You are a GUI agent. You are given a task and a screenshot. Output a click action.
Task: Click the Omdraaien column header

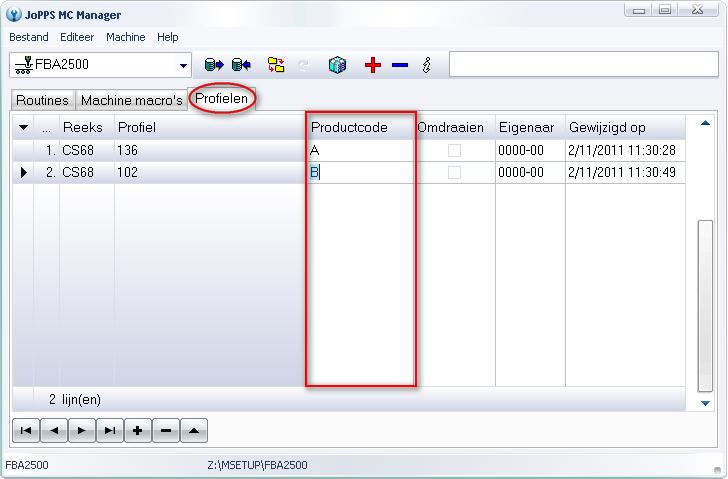pos(455,128)
